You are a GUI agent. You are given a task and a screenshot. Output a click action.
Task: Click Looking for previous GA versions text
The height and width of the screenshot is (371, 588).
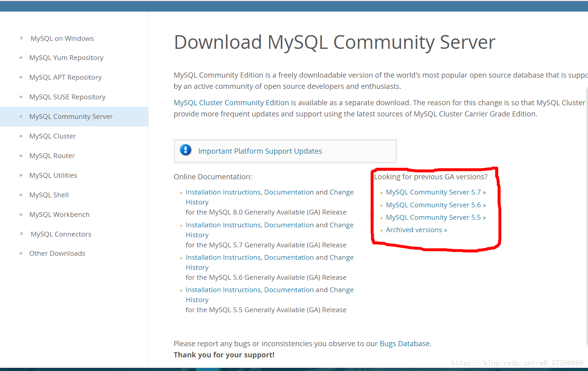pos(431,177)
